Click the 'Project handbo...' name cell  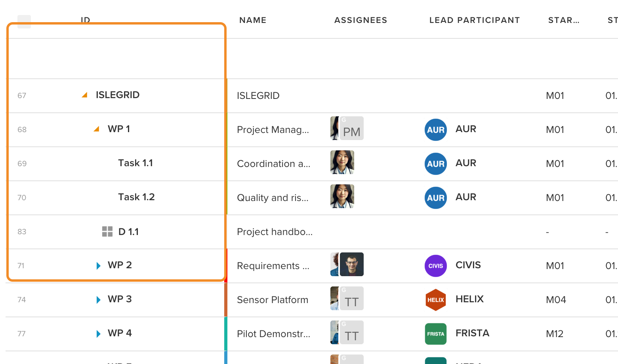tap(275, 232)
